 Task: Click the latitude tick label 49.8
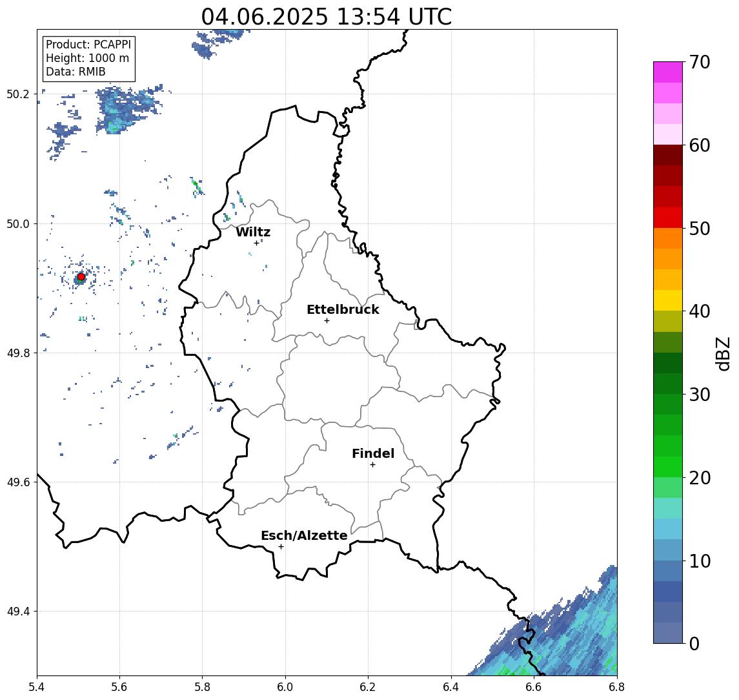coord(18,353)
